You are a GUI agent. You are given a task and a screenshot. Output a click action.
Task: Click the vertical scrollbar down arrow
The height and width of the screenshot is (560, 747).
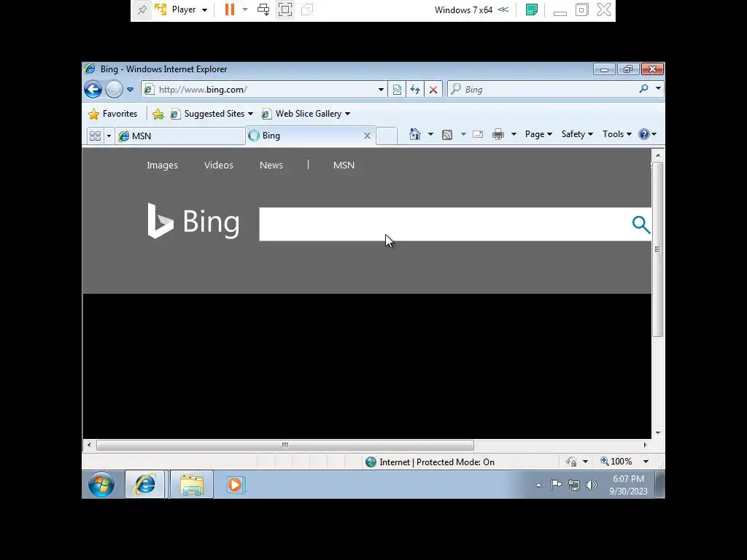658,433
